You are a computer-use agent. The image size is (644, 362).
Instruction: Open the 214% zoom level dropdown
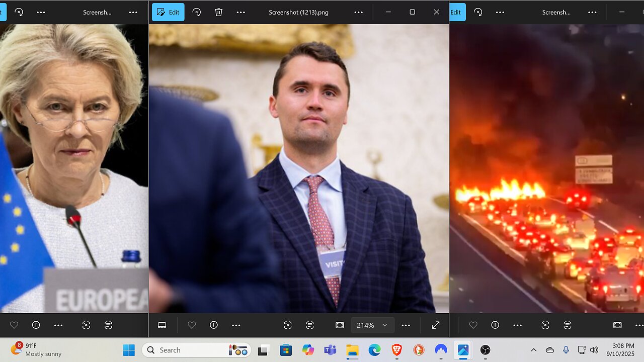372,325
